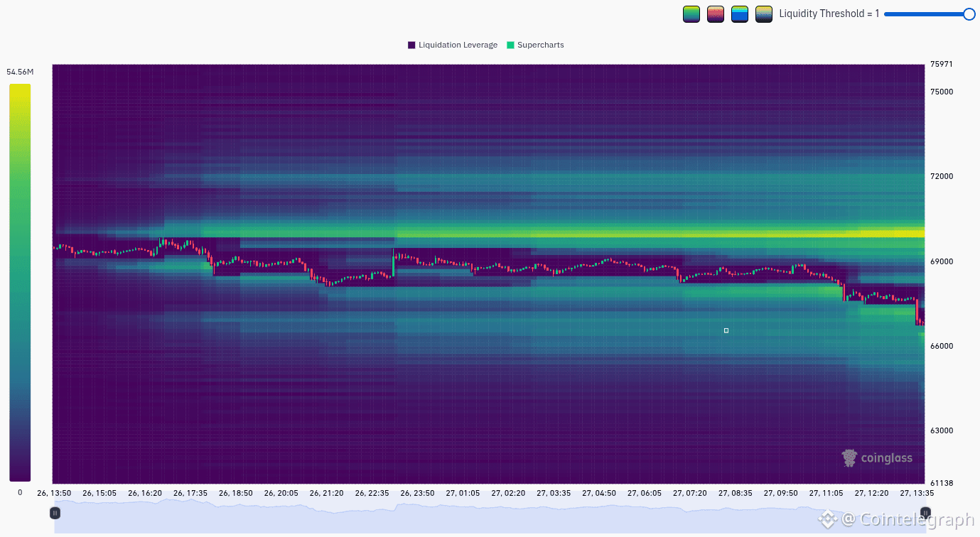The height and width of the screenshot is (537, 980).
Task: Click the time-range overview bar below chart
Action: (x=489, y=517)
